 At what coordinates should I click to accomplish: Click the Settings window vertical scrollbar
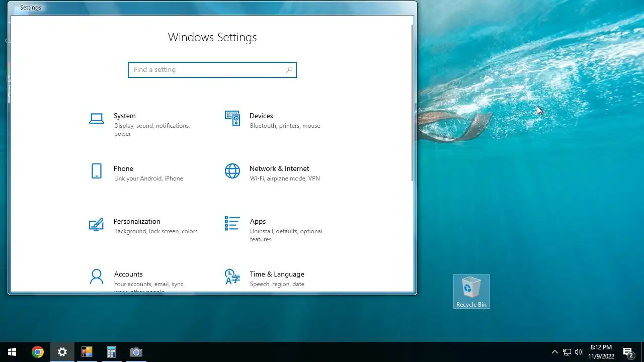[x=412, y=102]
